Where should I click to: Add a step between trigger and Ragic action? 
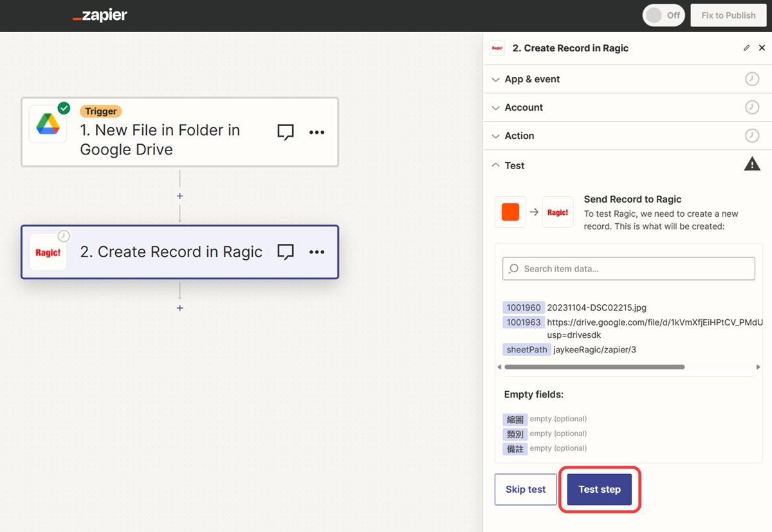coord(179,196)
